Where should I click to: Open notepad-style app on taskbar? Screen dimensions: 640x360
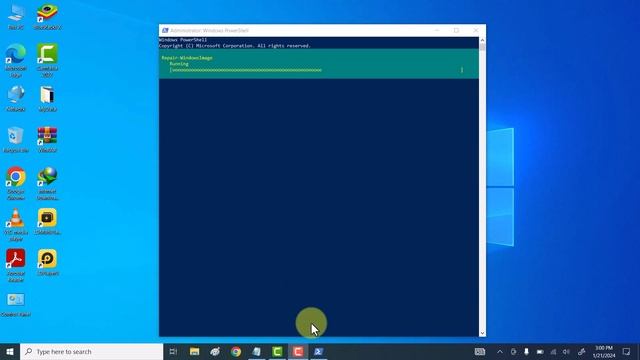click(x=256, y=351)
